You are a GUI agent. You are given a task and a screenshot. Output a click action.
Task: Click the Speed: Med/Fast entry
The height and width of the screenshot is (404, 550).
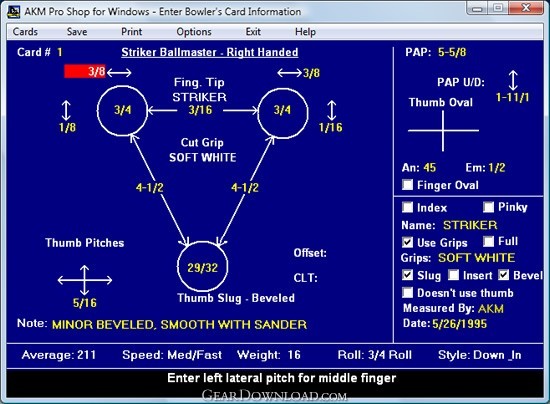(172, 355)
